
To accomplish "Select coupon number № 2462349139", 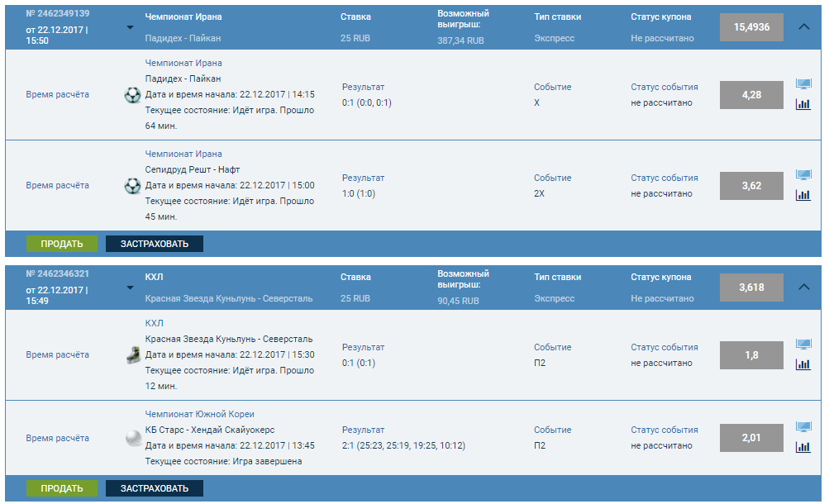I will [58, 13].
